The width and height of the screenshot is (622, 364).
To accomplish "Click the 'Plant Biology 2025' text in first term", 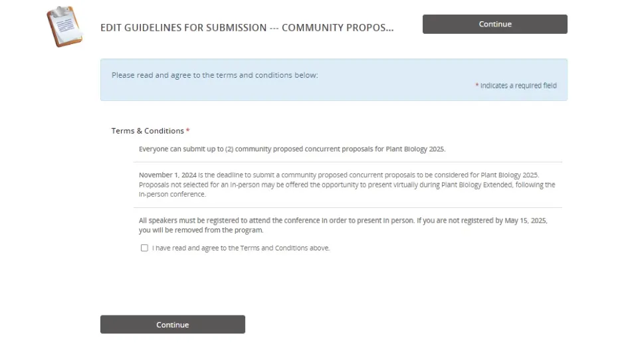I will point(415,149).
